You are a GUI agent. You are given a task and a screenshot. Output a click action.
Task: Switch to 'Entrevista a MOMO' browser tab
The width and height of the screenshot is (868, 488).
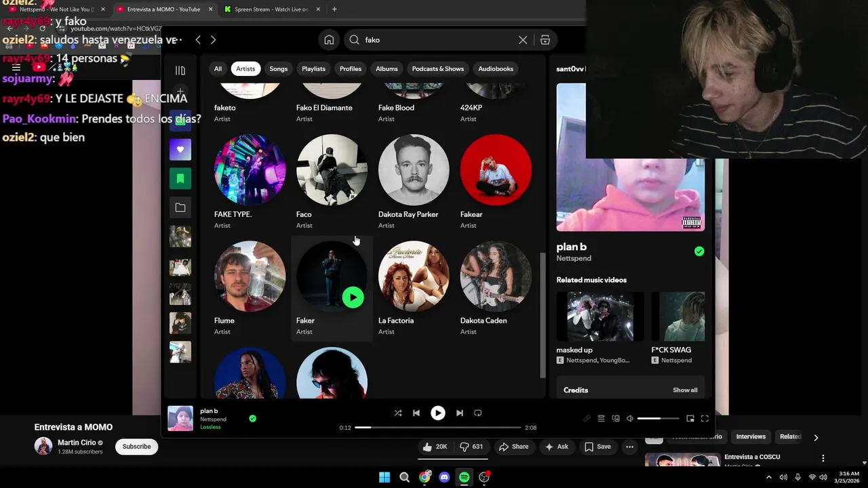[163, 9]
